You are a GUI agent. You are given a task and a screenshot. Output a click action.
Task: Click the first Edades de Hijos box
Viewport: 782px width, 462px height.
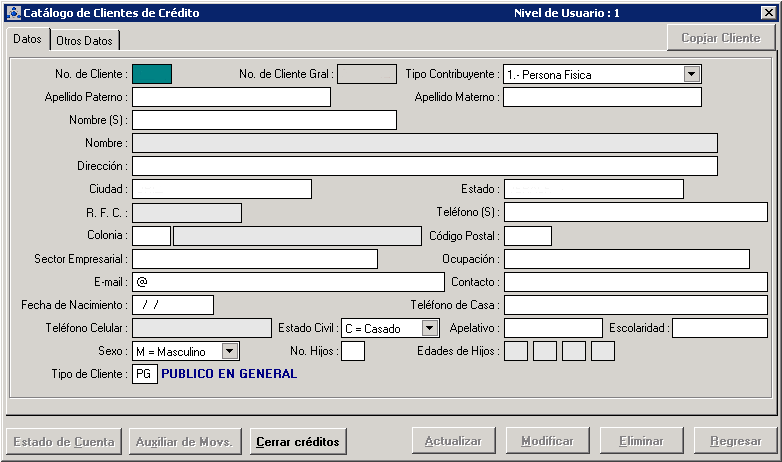click(x=515, y=351)
